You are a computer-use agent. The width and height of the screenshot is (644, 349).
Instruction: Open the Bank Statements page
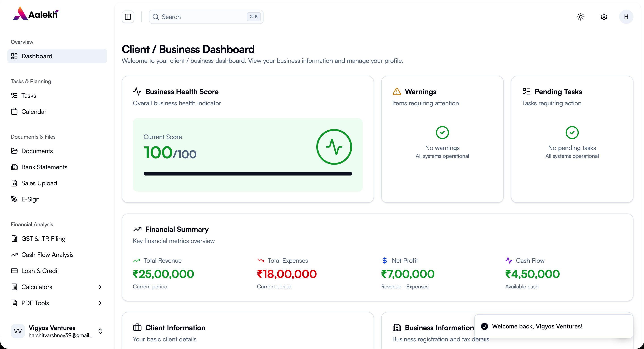click(44, 167)
